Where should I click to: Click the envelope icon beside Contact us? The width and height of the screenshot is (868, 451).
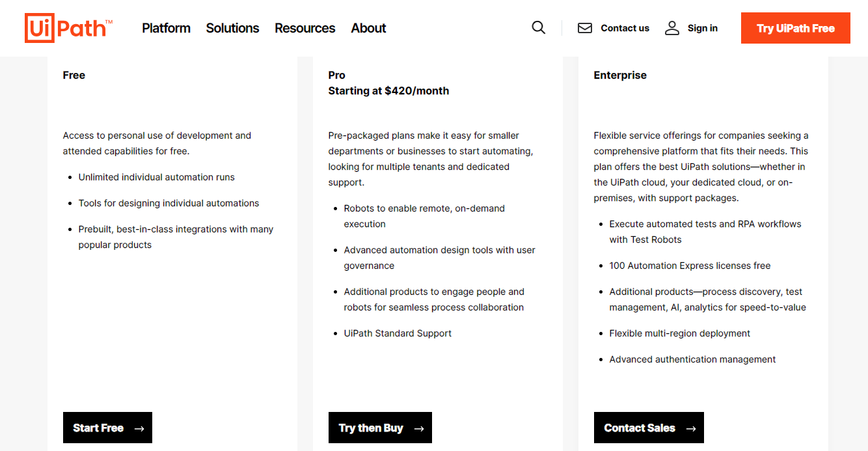tap(585, 28)
